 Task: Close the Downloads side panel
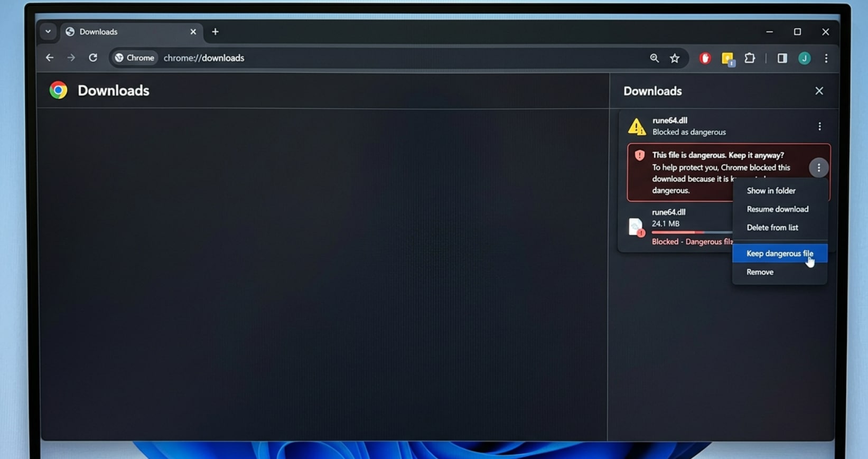click(819, 91)
